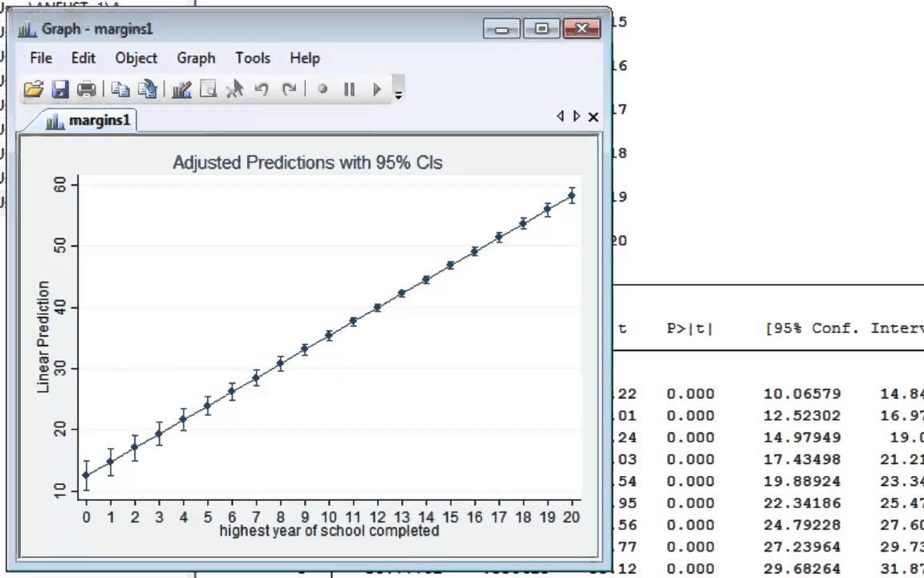
Task: Click the data point at x equals 10
Action: pos(329,336)
